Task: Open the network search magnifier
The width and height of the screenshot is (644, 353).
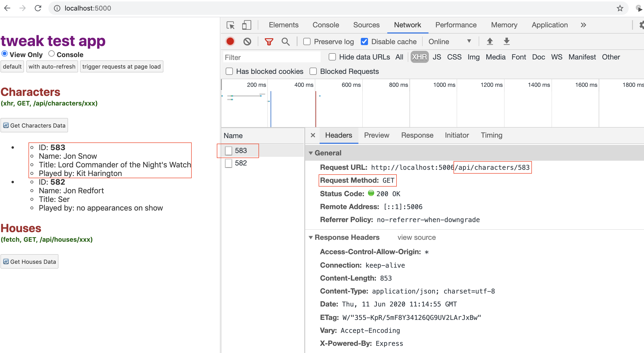Action: tap(285, 41)
